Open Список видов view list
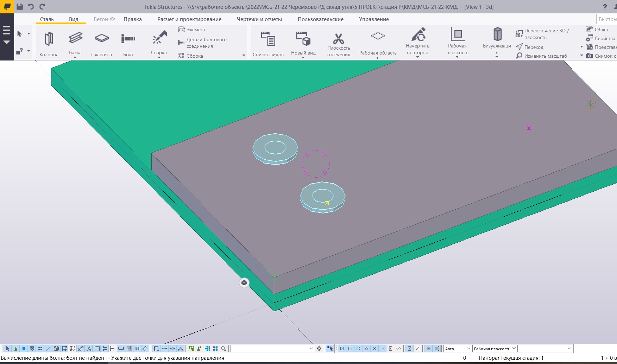Image resolution: width=617 pixels, height=364 pixels. coord(268,44)
